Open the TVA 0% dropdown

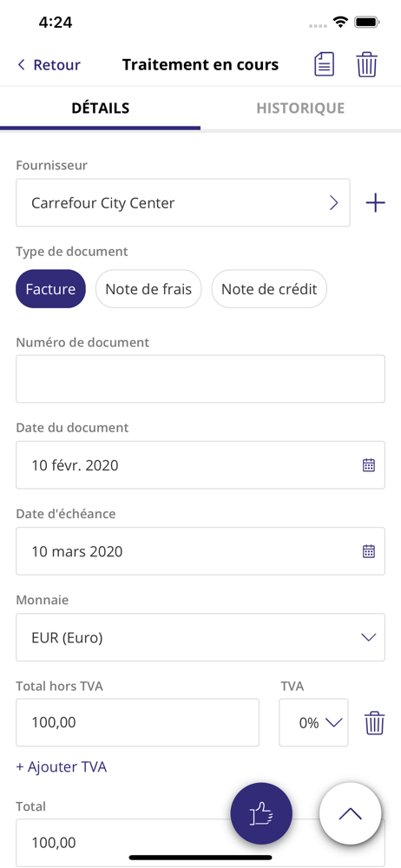[x=313, y=722]
